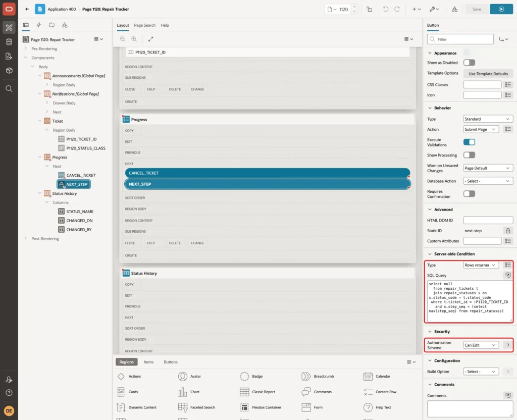The height and width of the screenshot is (420, 517).
Task: Open Gallery cube icon in sidebar
Action: coord(9,71)
